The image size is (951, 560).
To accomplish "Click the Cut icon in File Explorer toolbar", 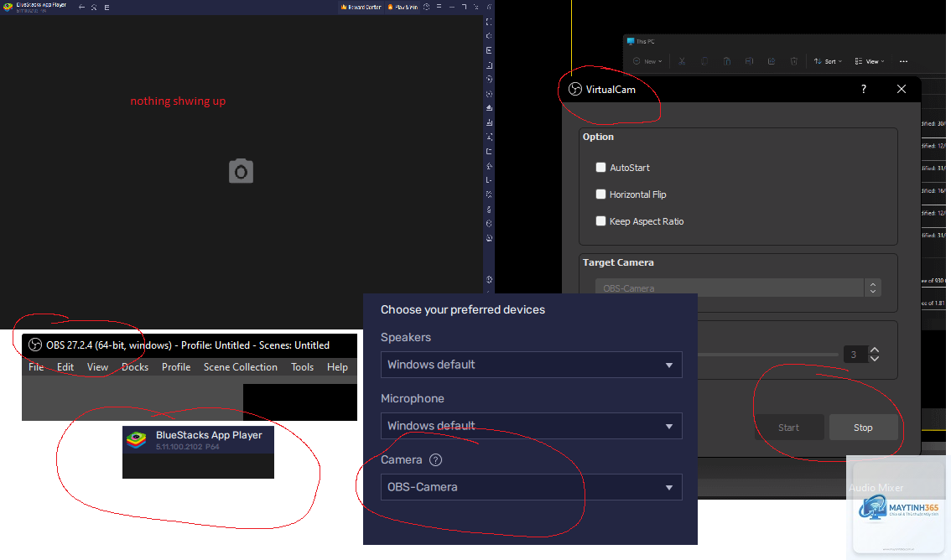I will pyautogui.click(x=683, y=61).
